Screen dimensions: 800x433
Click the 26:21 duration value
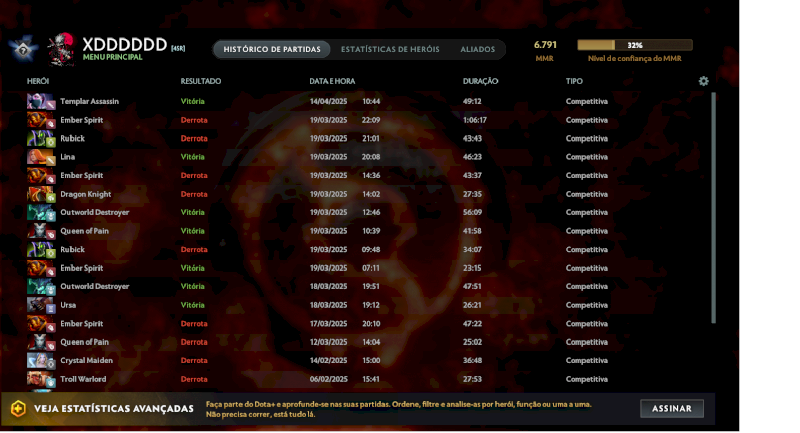(472, 305)
